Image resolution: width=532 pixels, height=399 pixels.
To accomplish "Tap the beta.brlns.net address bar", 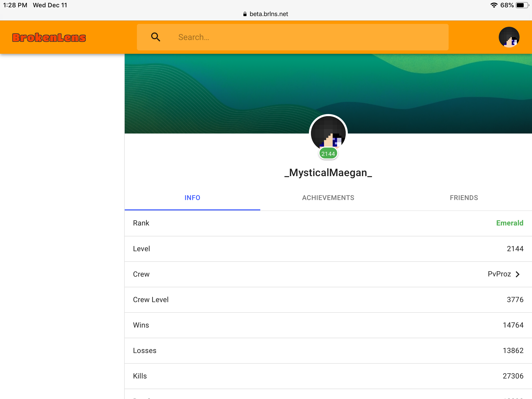I will point(266,14).
